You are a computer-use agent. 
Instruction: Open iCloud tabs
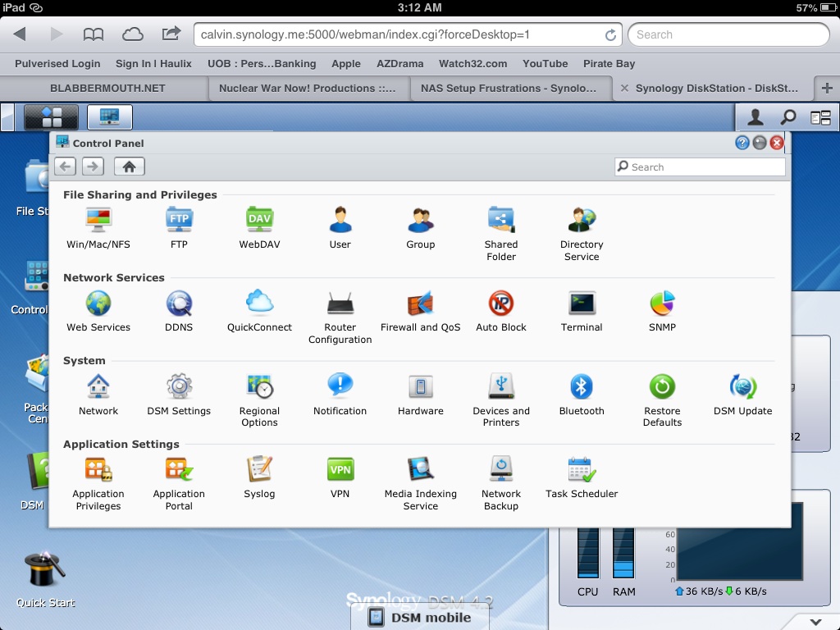132,34
